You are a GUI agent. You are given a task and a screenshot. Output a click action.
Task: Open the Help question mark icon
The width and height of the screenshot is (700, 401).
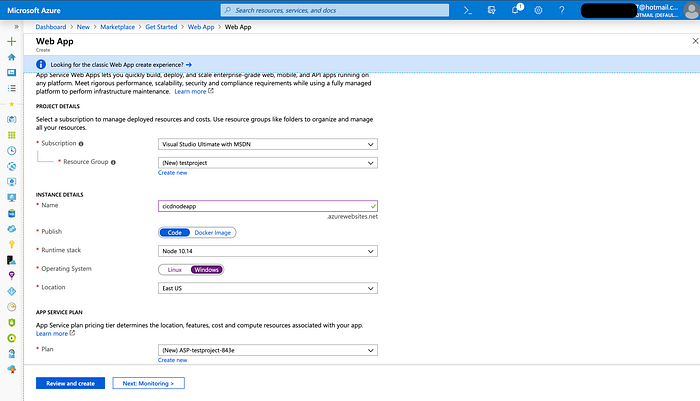pos(562,10)
